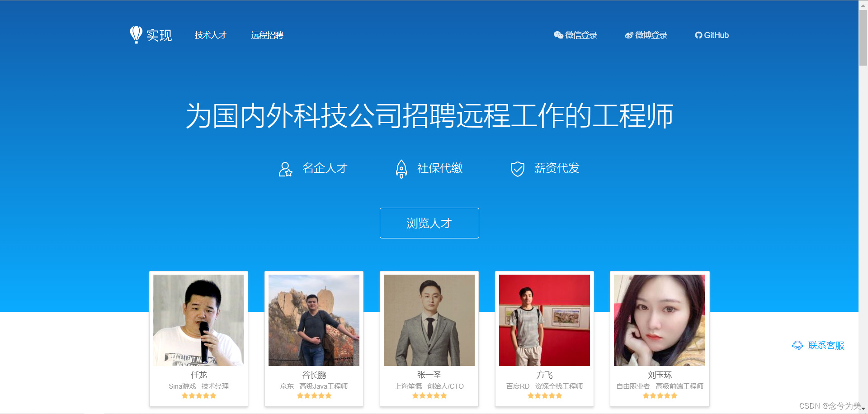
Task: Click the WeChat login icon
Action: (x=558, y=35)
